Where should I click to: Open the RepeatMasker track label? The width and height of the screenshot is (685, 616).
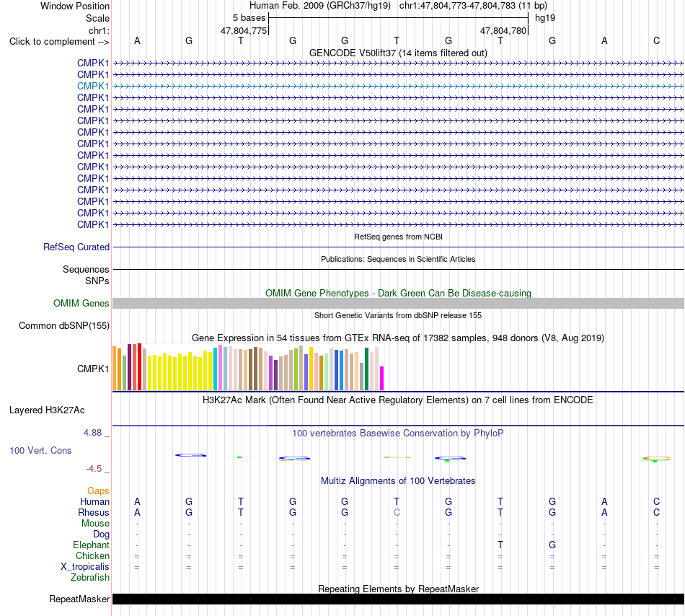(x=79, y=599)
